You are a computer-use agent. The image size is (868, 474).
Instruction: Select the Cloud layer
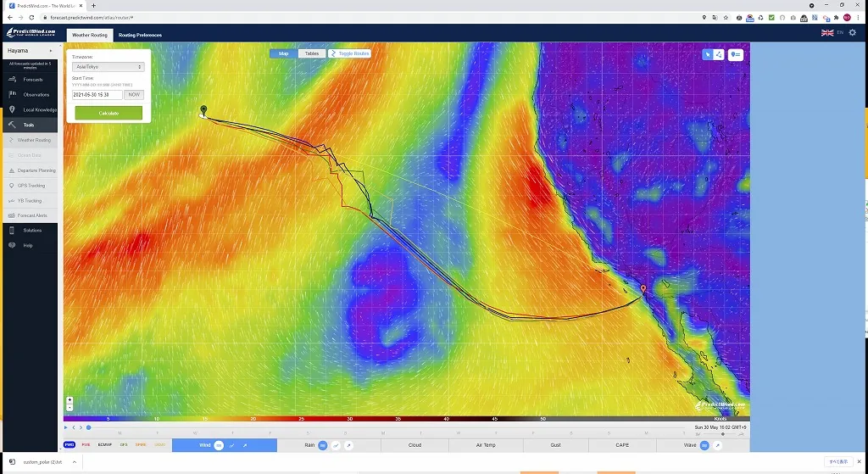click(415, 445)
